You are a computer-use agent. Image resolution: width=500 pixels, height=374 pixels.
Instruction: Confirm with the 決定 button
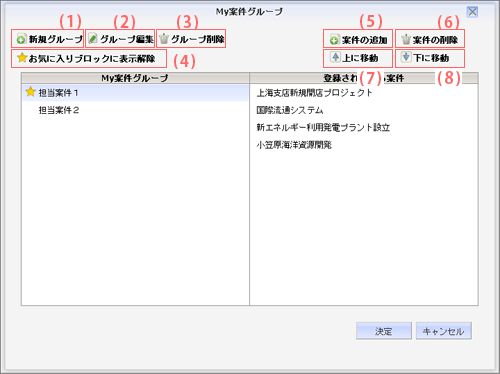click(x=384, y=331)
